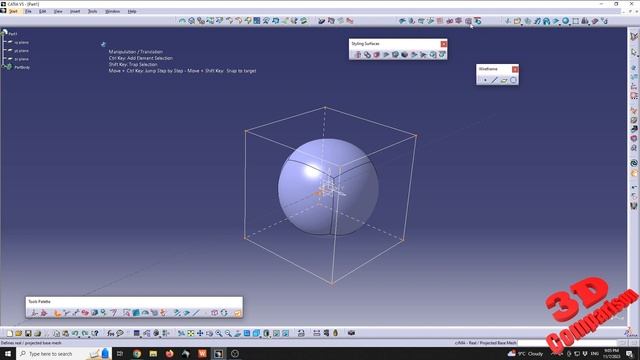Click the Open file icon
The height and width of the screenshot is (360, 640).
(x=19, y=333)
